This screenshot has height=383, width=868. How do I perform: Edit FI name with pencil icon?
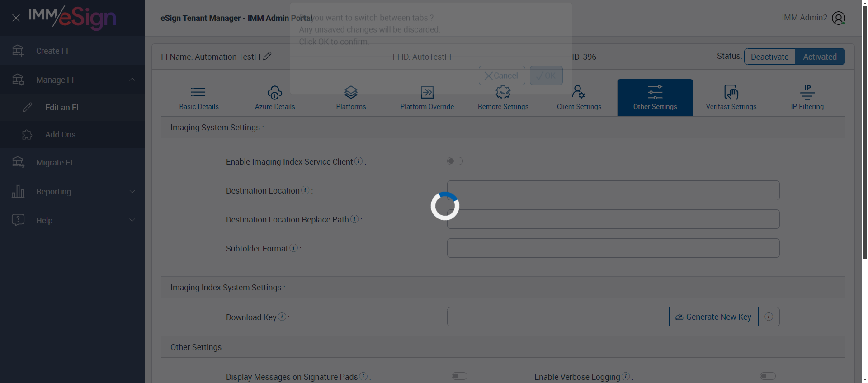click(267, 56)
